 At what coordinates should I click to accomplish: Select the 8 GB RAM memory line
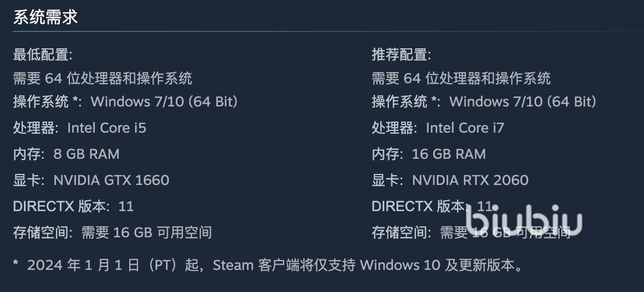point(86,154)
